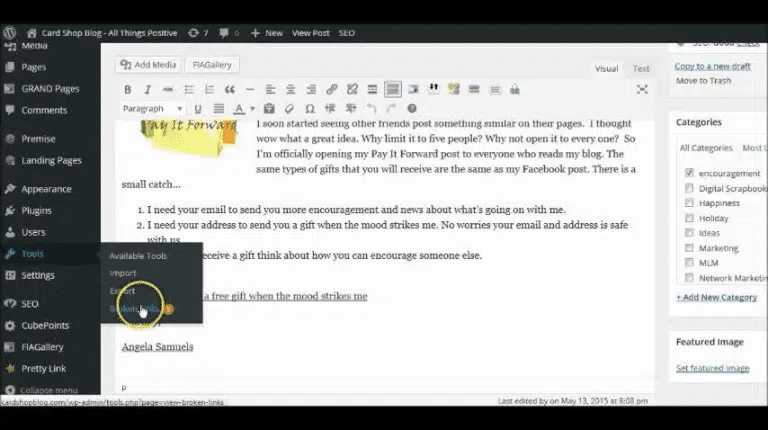Click the Add Media button
The width and height of the screenshot is (768, 430).
tap(147, 65)
